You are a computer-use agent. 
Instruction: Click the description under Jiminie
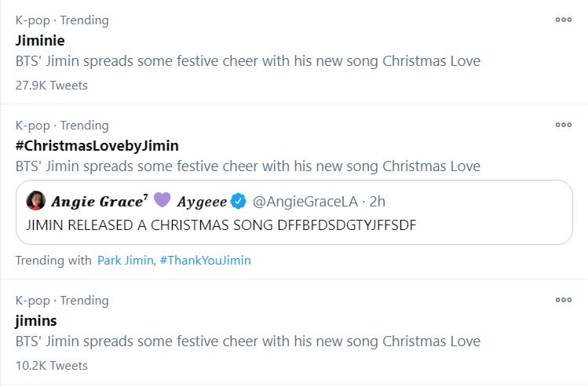click(247, 61)
